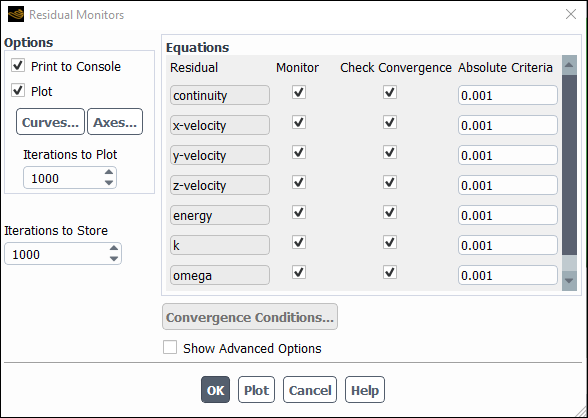Click the equations list scroll-up arrow

pyautogui.click(x=569, y=65)
